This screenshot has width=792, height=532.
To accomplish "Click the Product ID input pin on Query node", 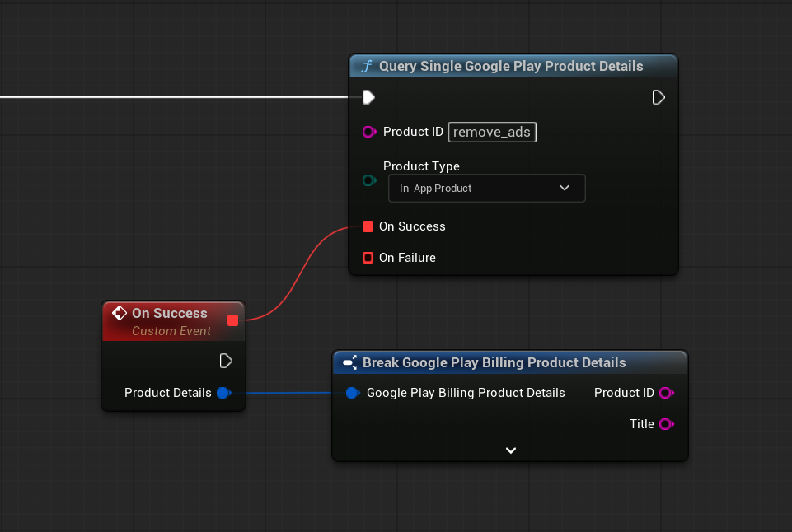I will point(369,132).
